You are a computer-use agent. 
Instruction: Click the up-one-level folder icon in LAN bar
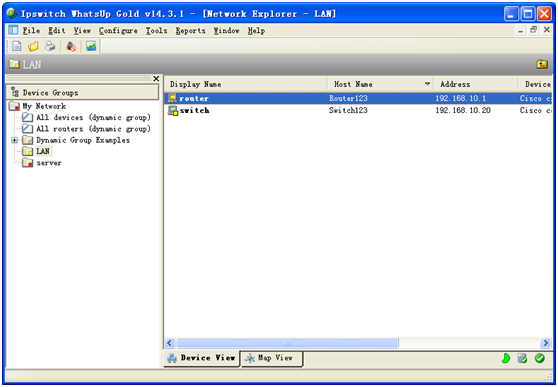coord(542,64)
